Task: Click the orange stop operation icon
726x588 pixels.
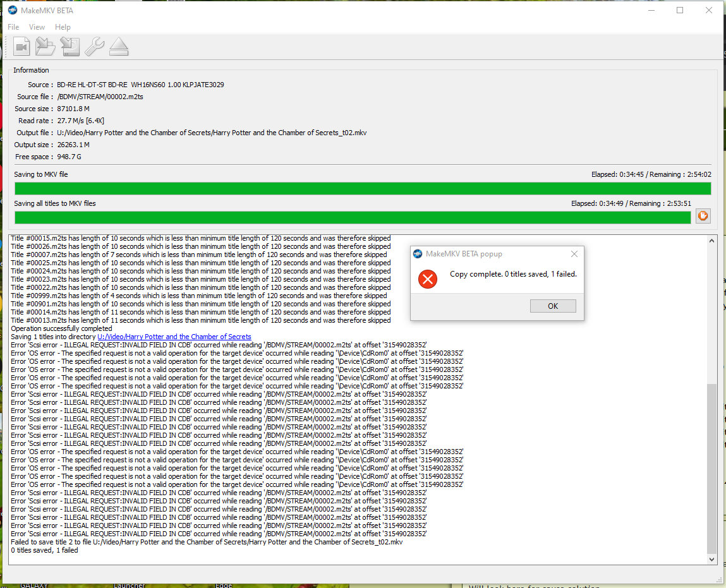Action: [703, 216]
